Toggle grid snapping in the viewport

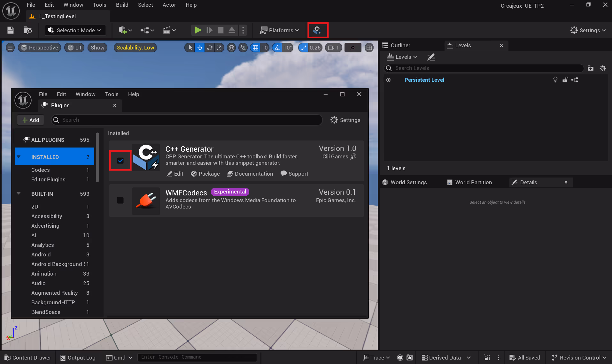click(x=255, y=48)
